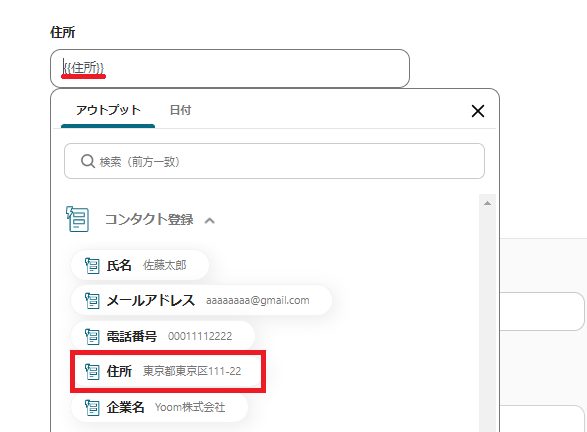587x432 pixels.
Task: Switch to the アウトプット tab
Action: coord(108,110)
